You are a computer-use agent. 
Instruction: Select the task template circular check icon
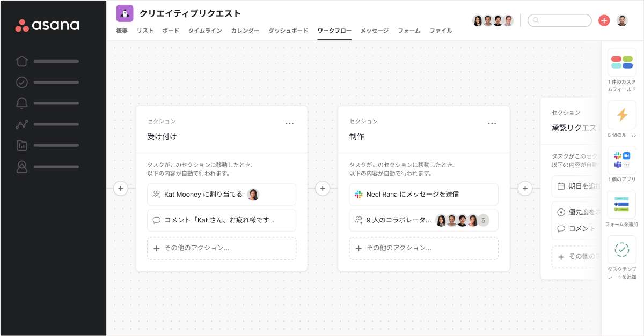(621, 249)
